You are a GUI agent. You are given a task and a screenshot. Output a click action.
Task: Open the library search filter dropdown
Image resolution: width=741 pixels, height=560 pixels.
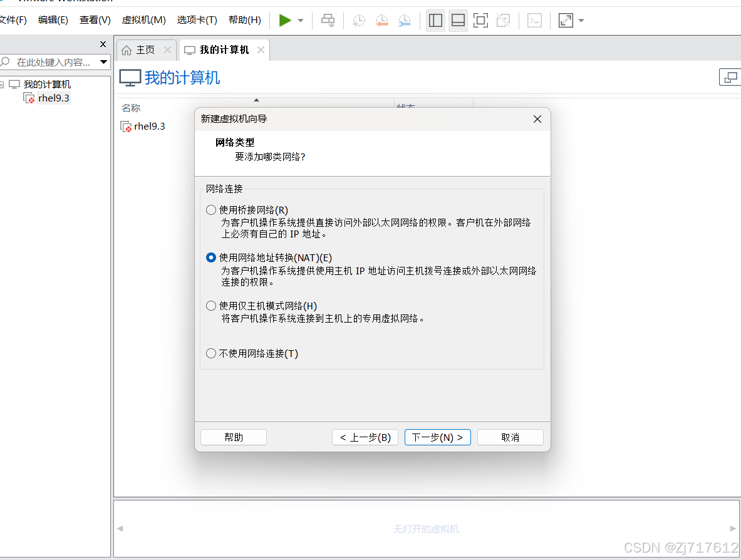[x=103, y=62]
